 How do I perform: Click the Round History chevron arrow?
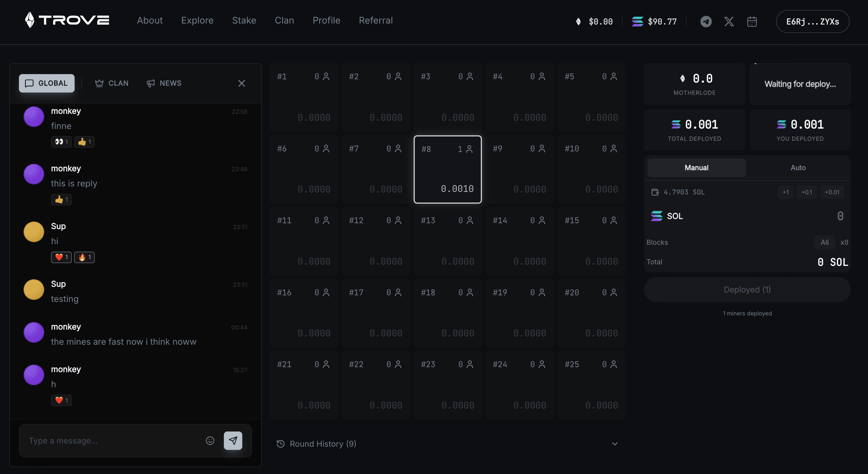coord(615,444)
